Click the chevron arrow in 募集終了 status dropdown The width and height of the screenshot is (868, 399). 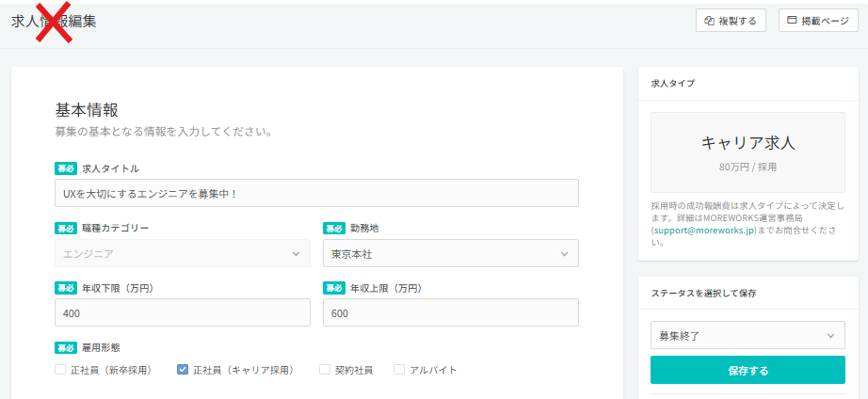point(830,335)
